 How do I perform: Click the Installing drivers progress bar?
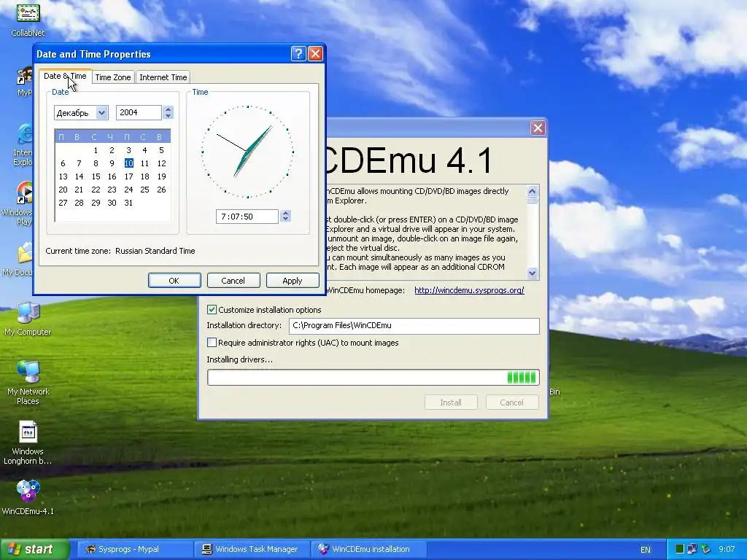pos(373,378)
